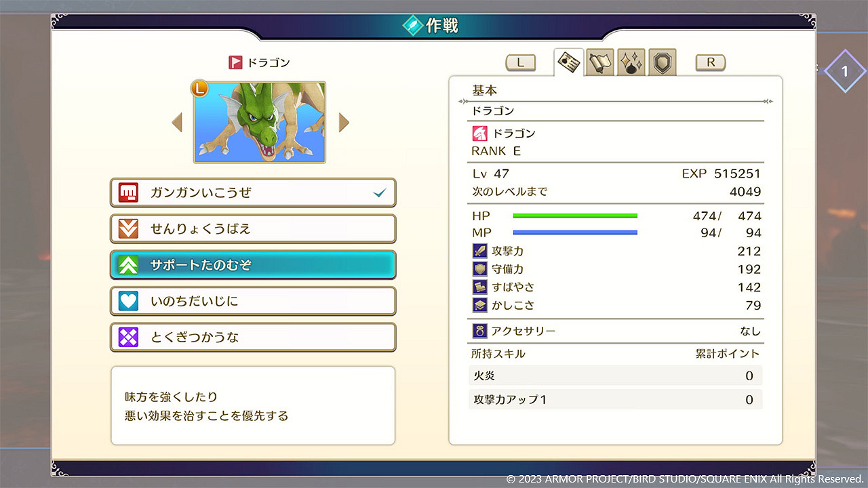This screenshot has height=488, width=868.
Task: Click the ring アクセサリー icon
Action: (x=479, y=331)
